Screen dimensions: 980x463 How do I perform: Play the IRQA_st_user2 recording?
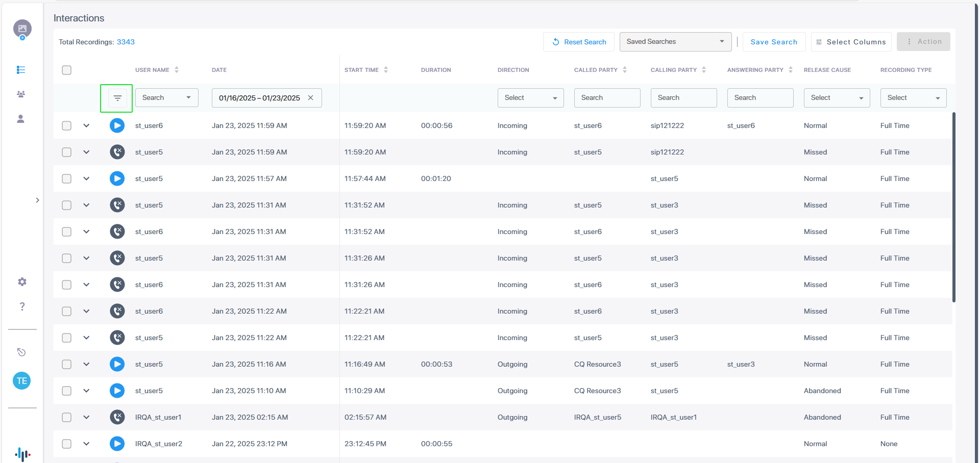tap(117, 444)
